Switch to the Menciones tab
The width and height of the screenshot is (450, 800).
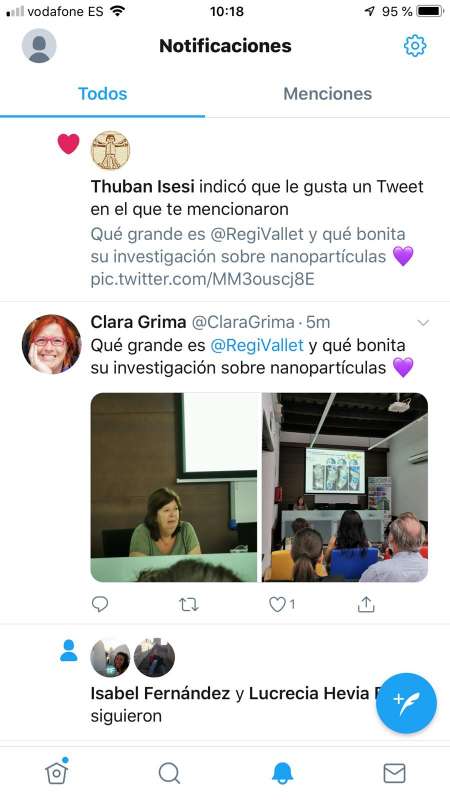(328, 94)
